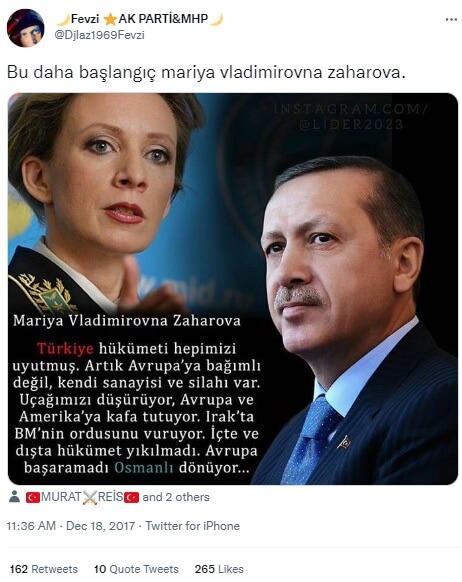Click the flag lapel pin on the suit
The image size is (462, 582).
pyautogui.click(x=345, y=442)
